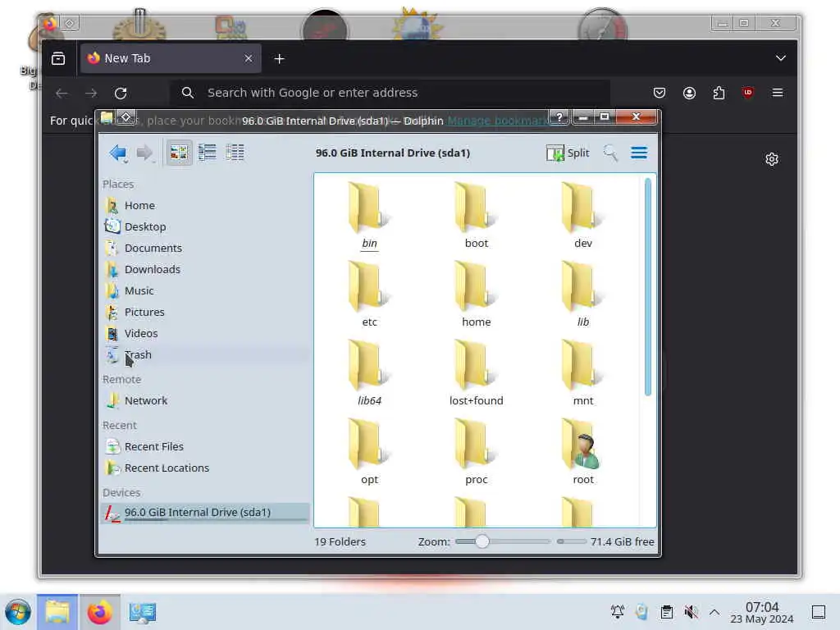Select the mnt folder icon

point(582,365)
